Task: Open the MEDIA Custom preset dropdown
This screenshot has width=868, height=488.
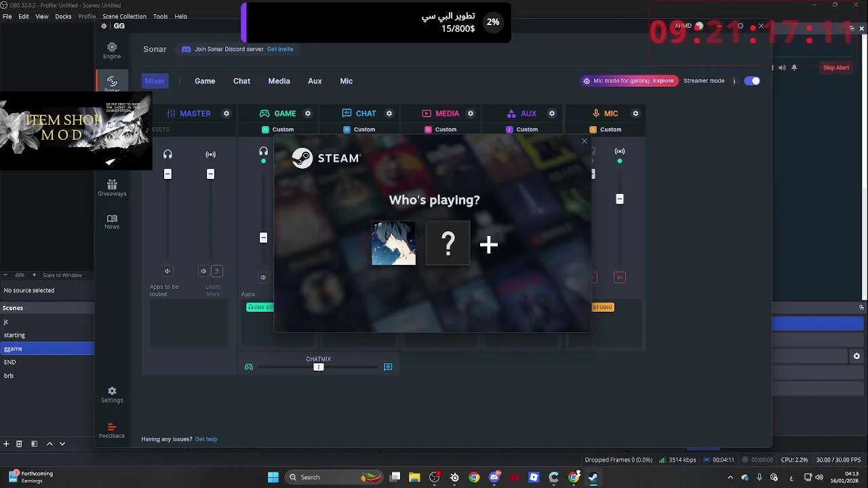Action: click(441, 129)
